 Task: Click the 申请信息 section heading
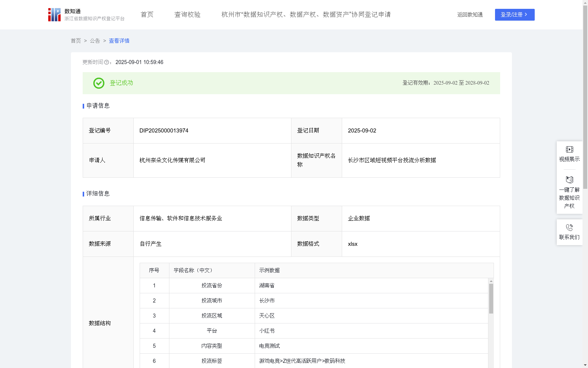coord(98,106)
